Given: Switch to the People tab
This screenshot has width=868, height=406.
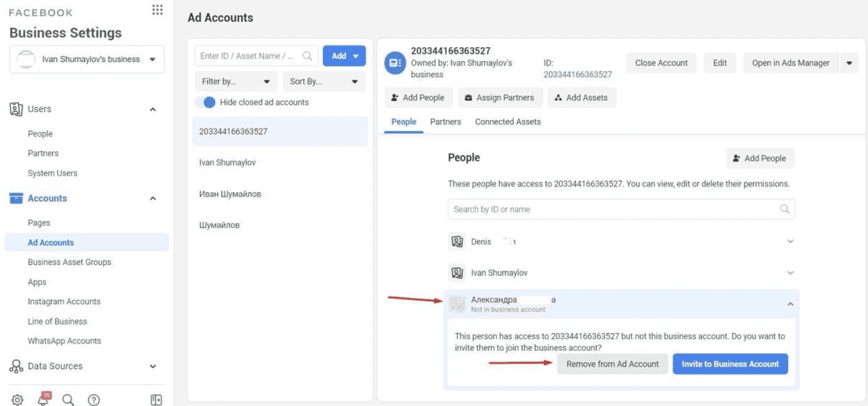Looking at the screenshot, I should point(404,122).
